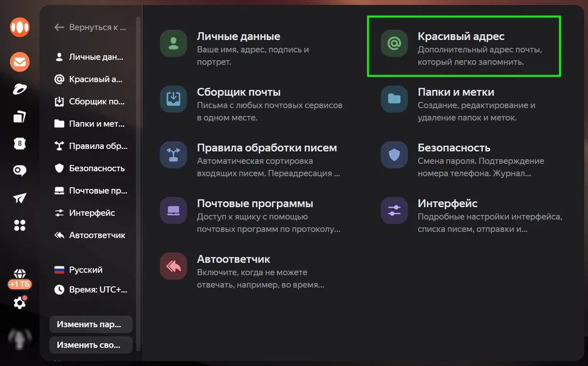Click the +1 ТБ storage upgrade icon
This screenshot has height=366, width=588.
(19, 279)
